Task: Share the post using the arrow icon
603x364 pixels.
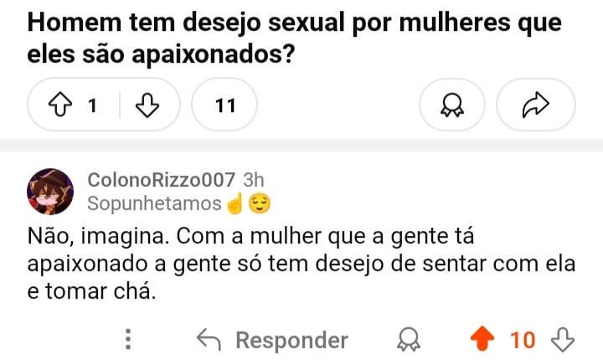Action: tap(535, 105)
